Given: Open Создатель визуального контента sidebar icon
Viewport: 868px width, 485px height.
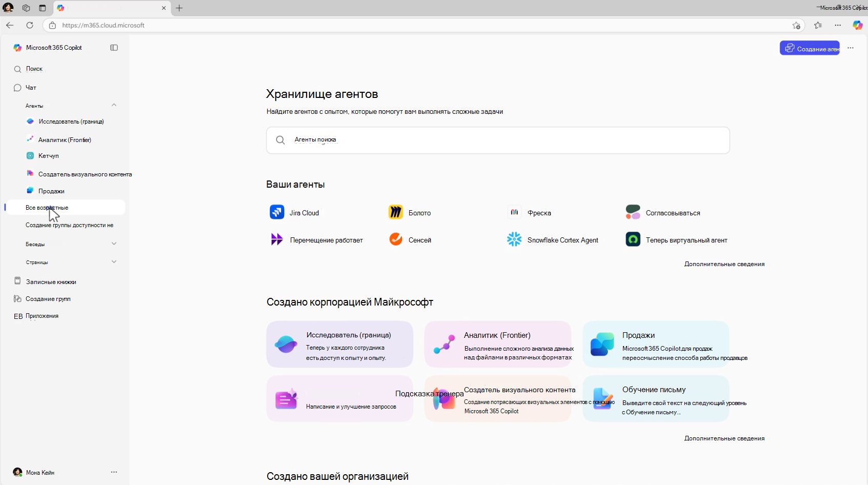Looking at the screenshot, I should (x=30, y=173).
